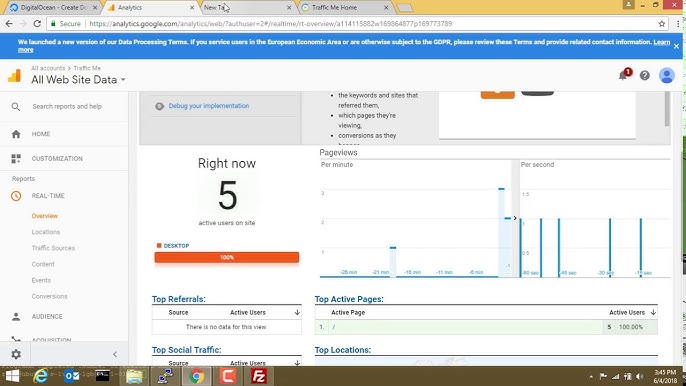The height and width of the screenshot is (386, 686).
Task: Open Customization dashboard icon
Action: pos(16,158)
